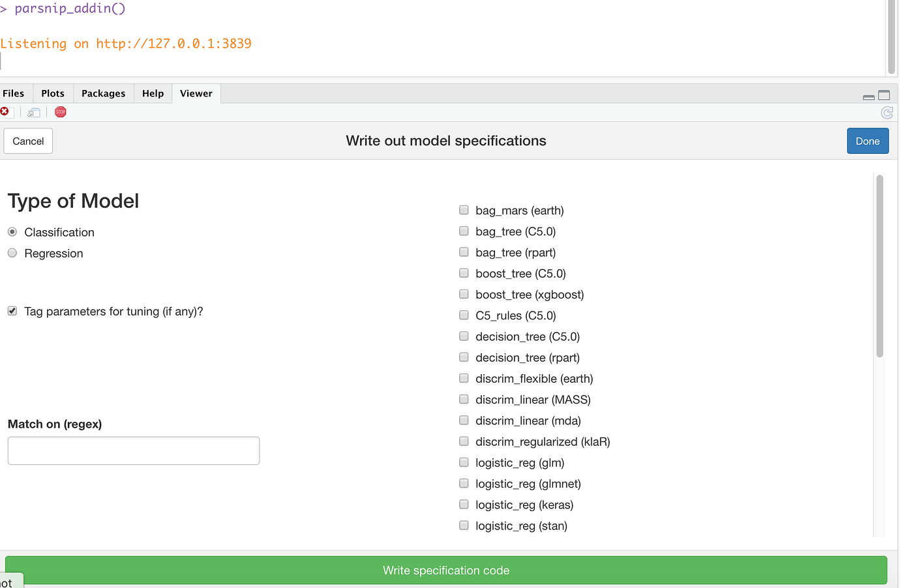
Task: Select the Classification model type
Action: click(12, 231)
